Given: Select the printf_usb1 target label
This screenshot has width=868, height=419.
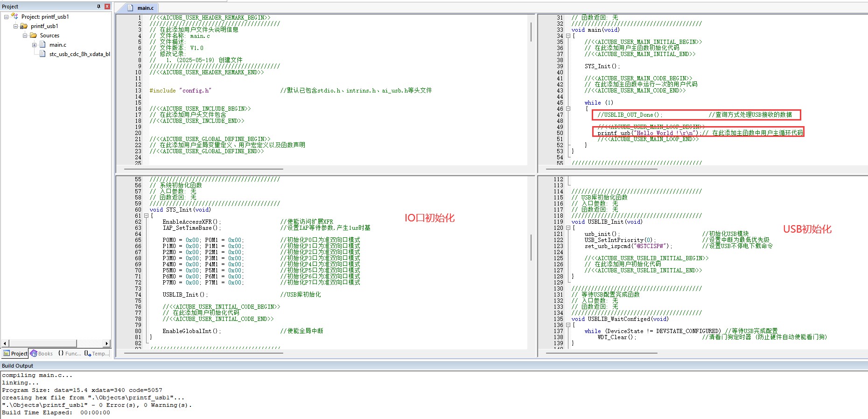Looking at the screenshot, I should (x=45, y=26).
